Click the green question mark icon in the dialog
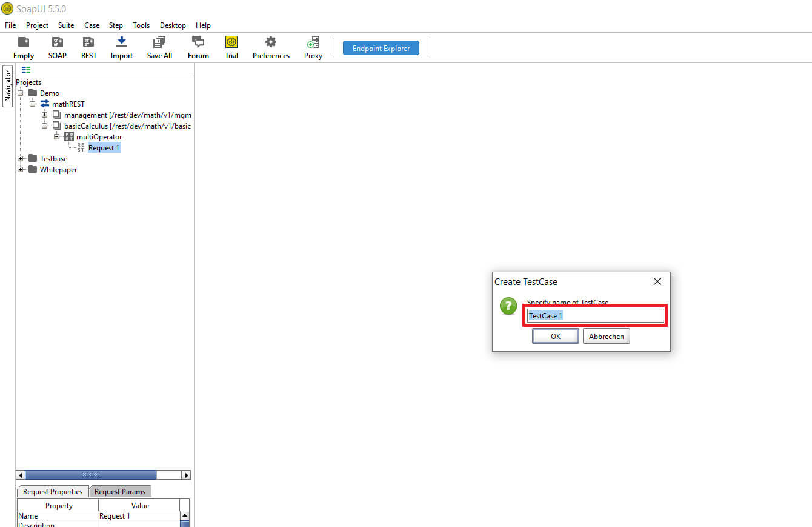The width and height of the screenshot is (812, 527). click(x=508, y=306)
